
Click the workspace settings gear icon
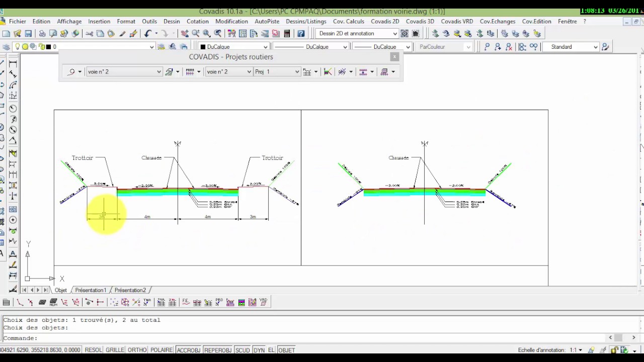click(x=405, y=34)
